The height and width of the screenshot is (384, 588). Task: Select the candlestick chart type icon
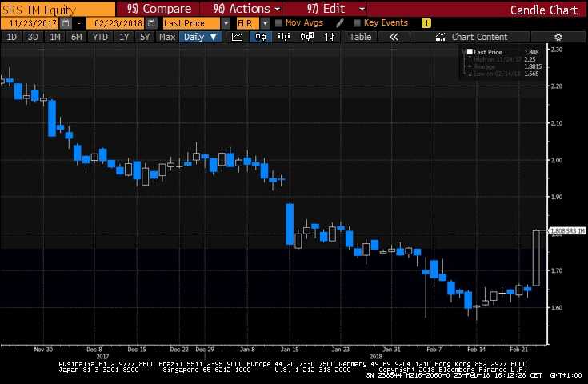pyautogui.click(x=261, y=37)
